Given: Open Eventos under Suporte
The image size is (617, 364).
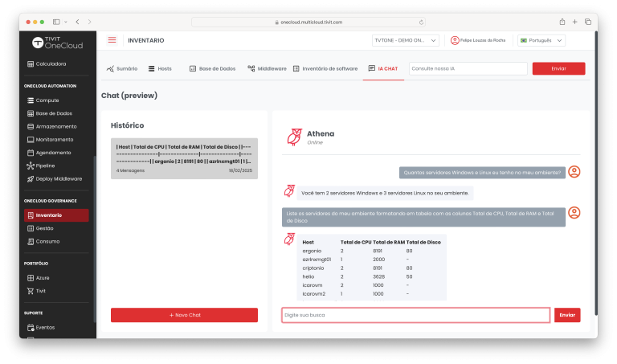Looking at the screenshot, I should [x=45, y=328].
